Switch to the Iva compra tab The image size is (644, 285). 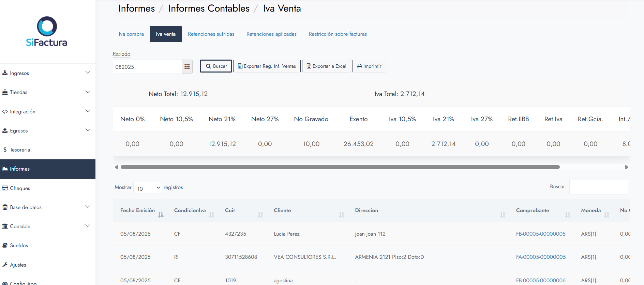tap(131, 34)
